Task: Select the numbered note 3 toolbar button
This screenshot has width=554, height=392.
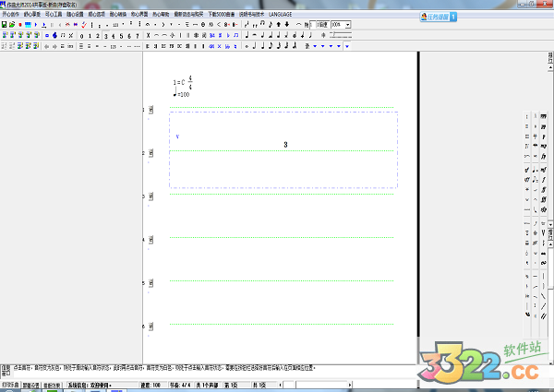Action: point(105,36)
